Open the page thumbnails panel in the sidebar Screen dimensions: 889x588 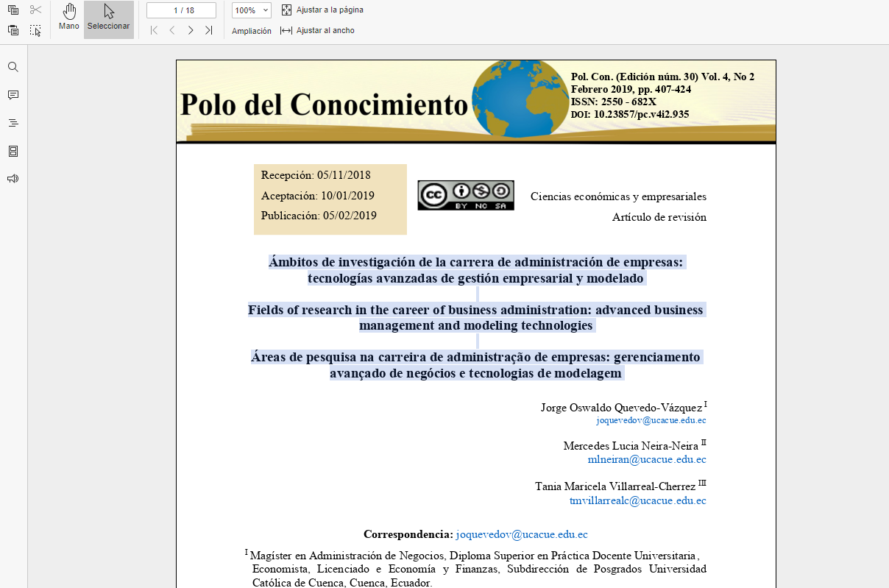[13, 151]
